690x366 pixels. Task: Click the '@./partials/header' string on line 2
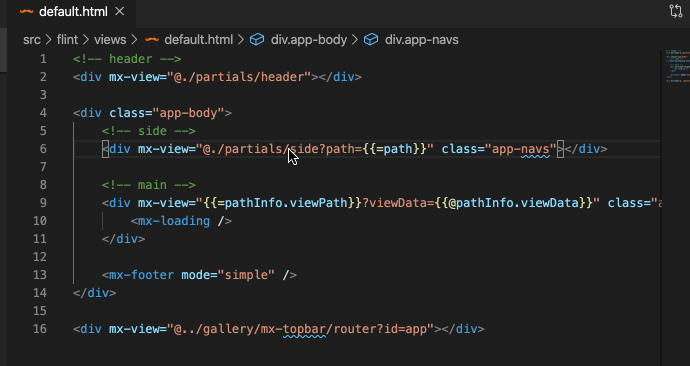pyautogui.click(x=239, y=77)
